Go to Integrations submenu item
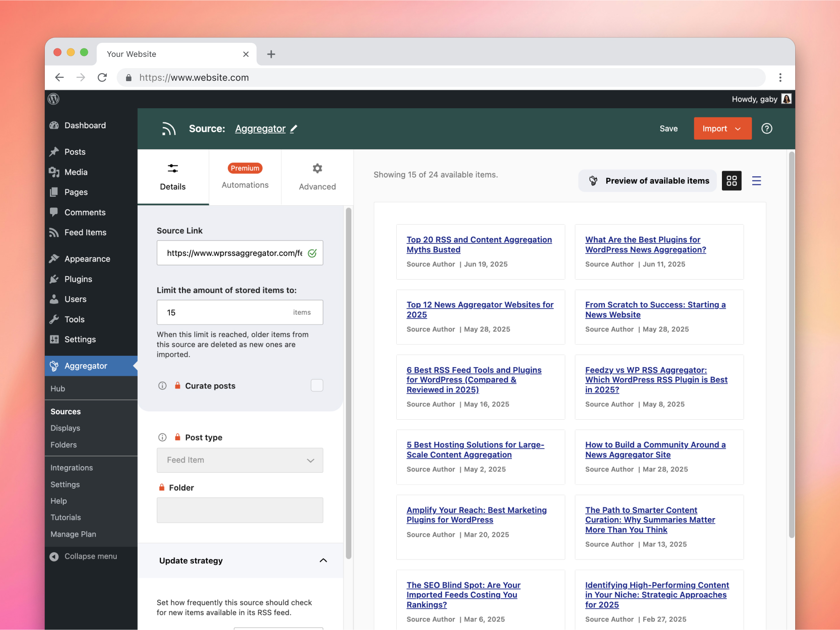The image size is (840, 630). [71, 468]
